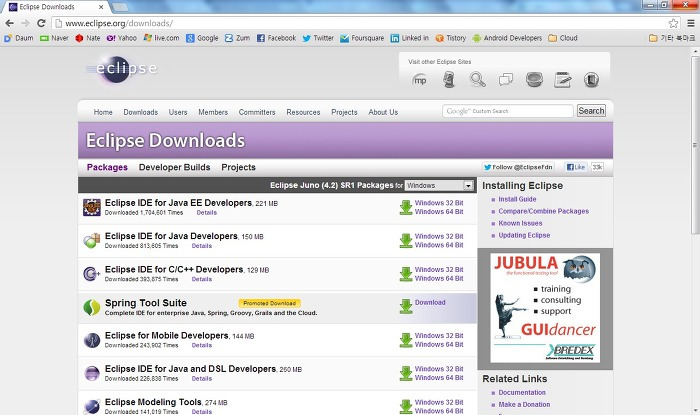Click the Java and DSL Developers package icon

[x=92, y=373]
